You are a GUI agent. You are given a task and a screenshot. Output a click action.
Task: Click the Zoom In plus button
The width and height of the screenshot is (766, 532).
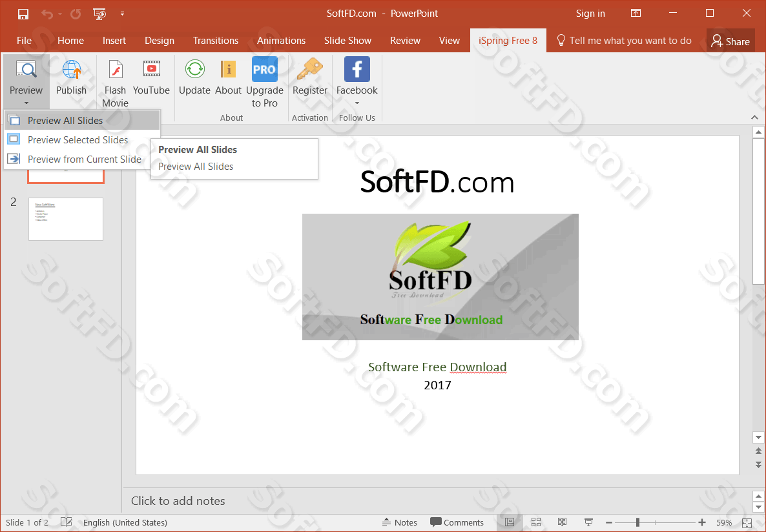pos(702,523)
